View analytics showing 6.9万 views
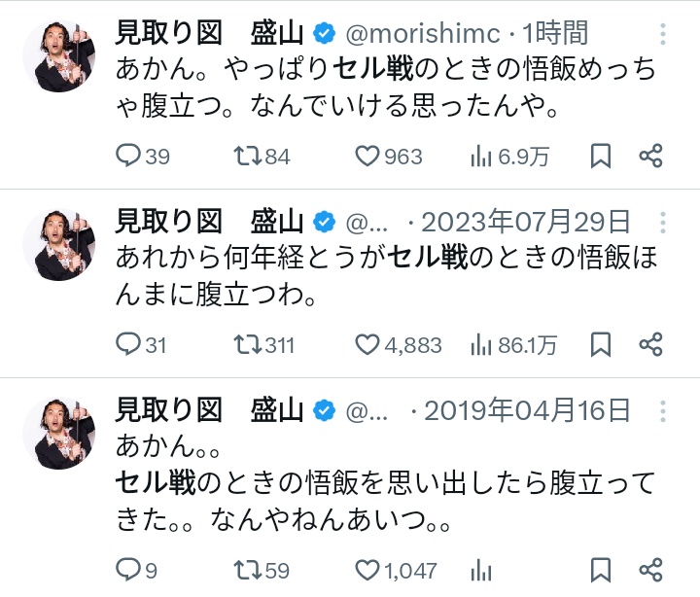This screenshot has width=700, height=597. 482,156
